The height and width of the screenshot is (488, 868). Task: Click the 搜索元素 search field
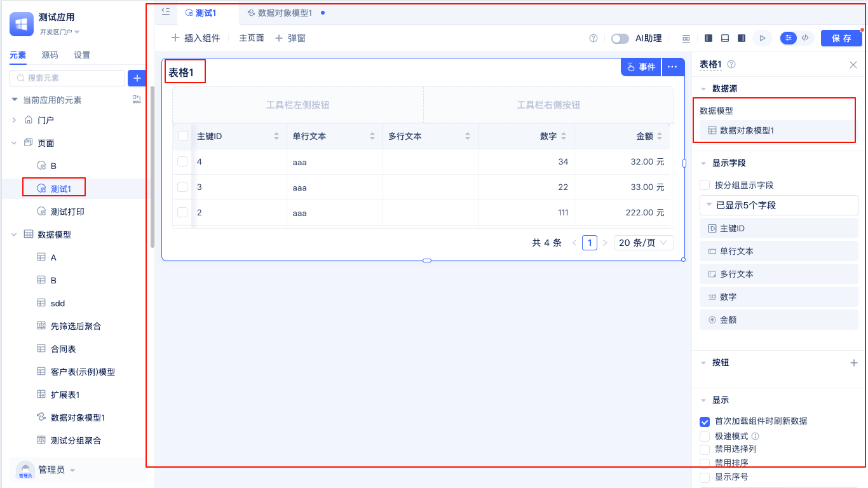(x=67, y=78)
